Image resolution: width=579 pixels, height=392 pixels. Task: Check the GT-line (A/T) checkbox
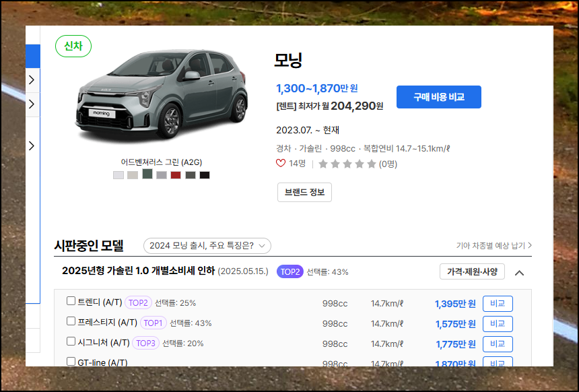click(71, 361)
